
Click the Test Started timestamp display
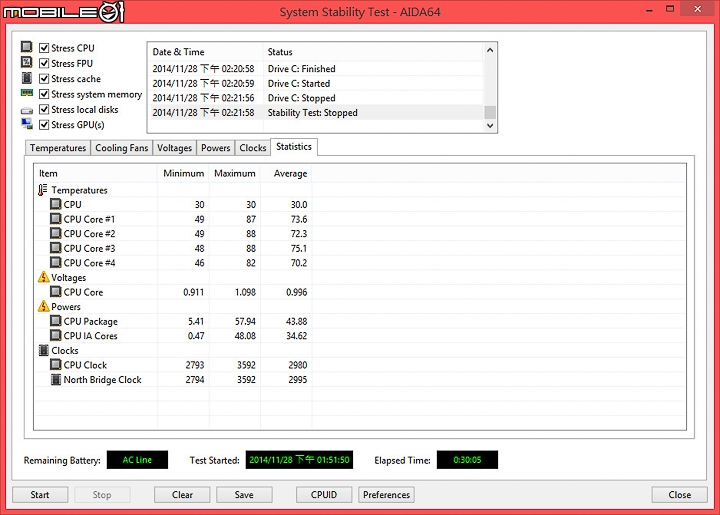(299, 460)
